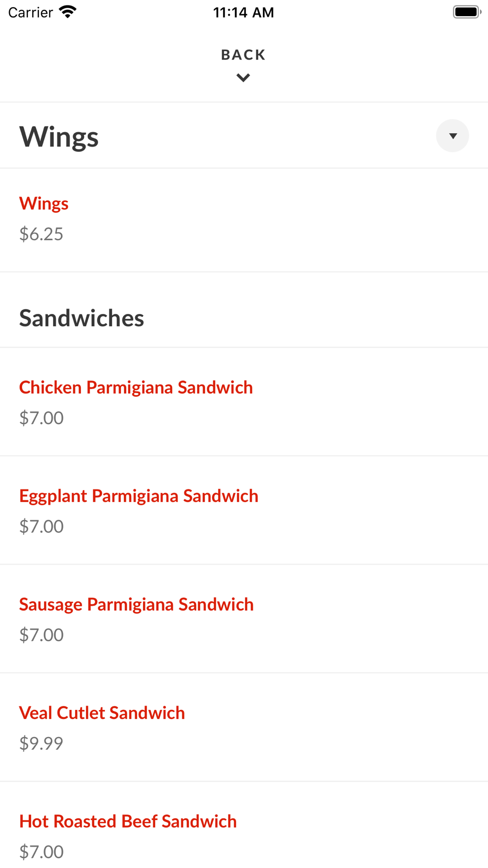Viewport: 488px width, 868px height.
Task: Tap the Wi-Fi status icon
Action: (x=68, y=12)
